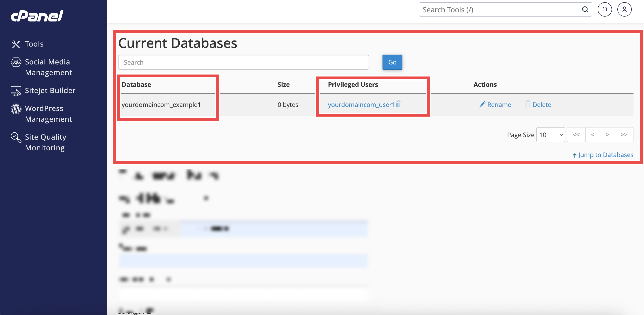This screenshot has height=315, width=644.
Task: Go to next page with >
Action: [x=607, y=135]
